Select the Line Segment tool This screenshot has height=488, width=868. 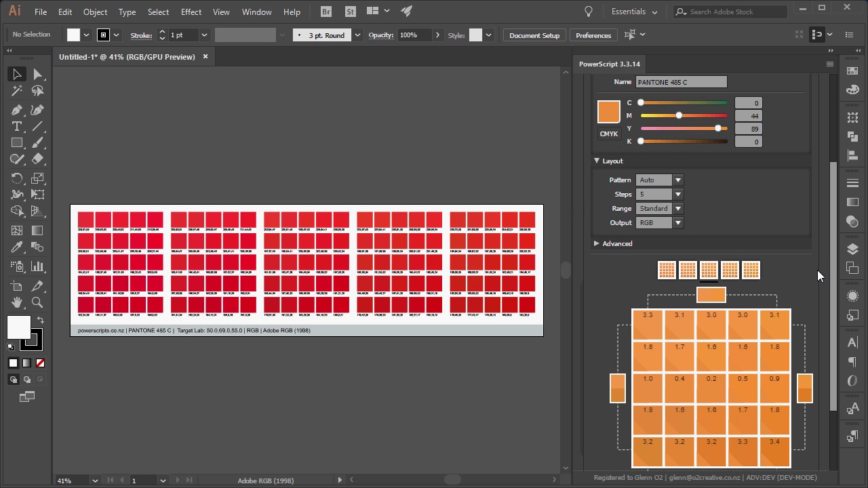tap(37, 127)
